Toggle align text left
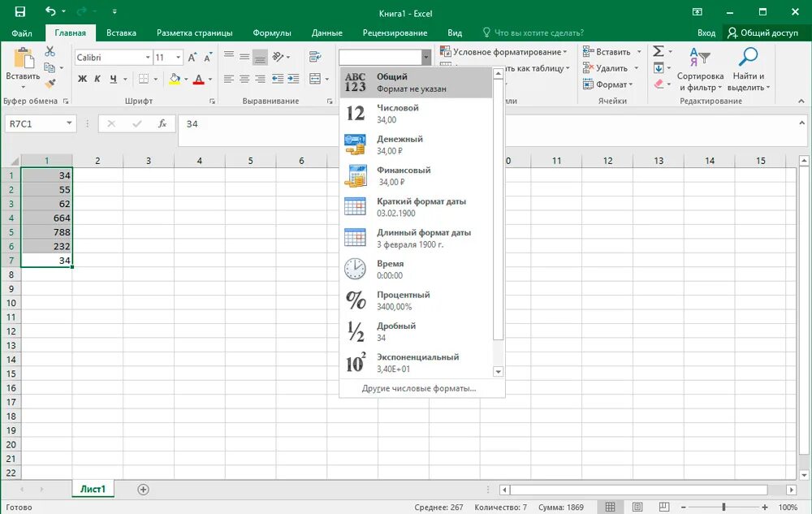Screen dimensions: 812x514 click(x=229, y=79)
